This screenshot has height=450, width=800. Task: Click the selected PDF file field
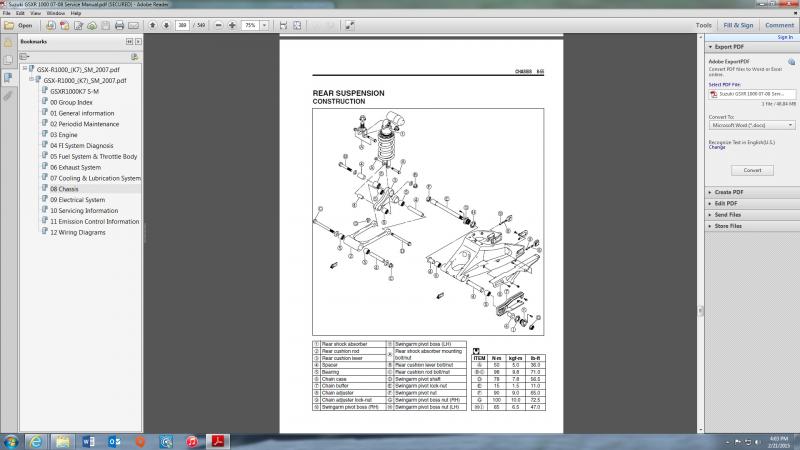752,94
